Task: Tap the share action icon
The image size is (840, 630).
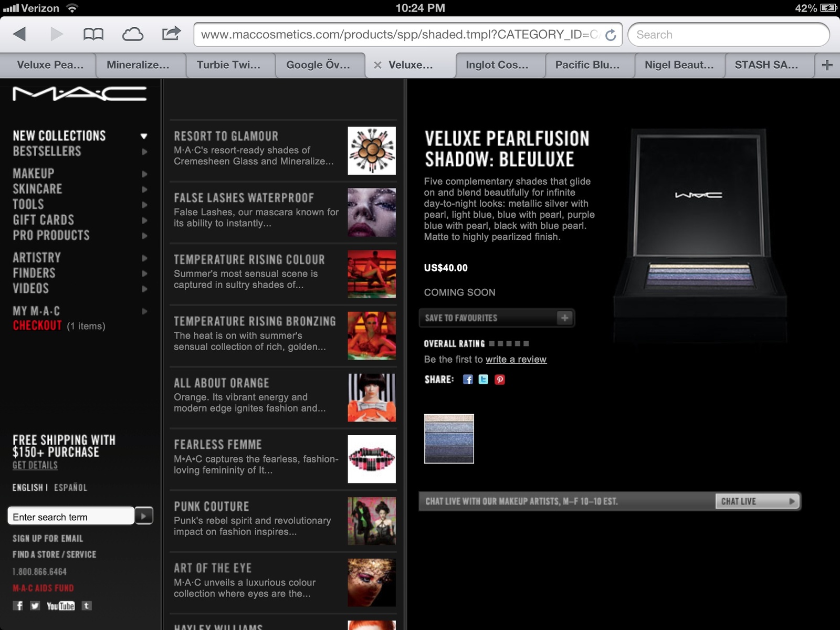Action: coord(171,34)
